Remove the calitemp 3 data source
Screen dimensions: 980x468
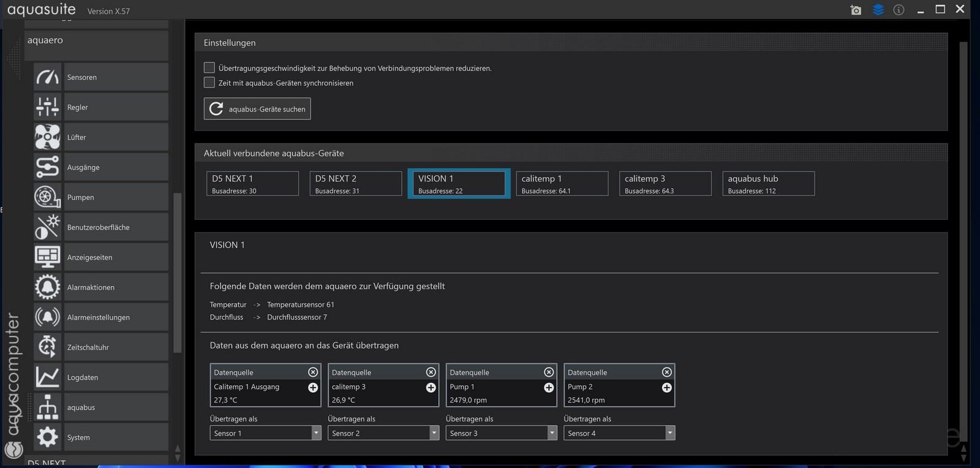[431, 372]
